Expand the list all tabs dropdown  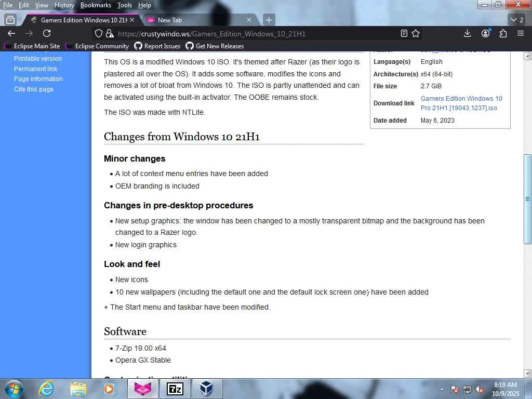[x=517, y=20]
